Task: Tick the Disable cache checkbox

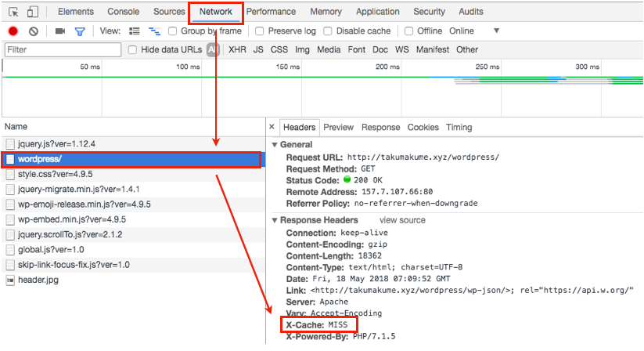Action: tap(328, 31)
